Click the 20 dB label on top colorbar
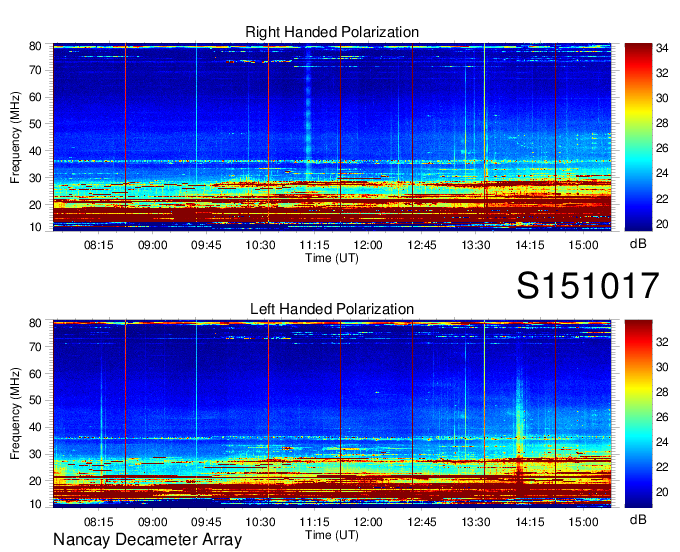The height and width of the screenshot is (552, 680). [662, 224]
